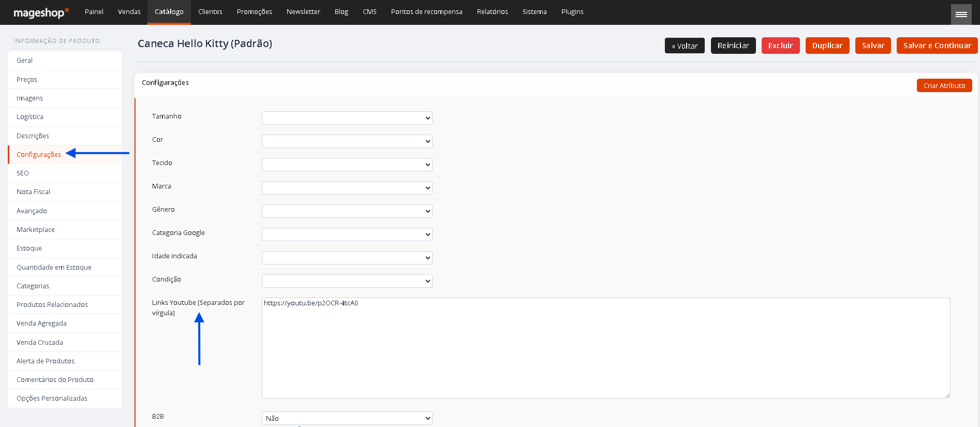
Task: Select the SEO sidebar tab
Action: (x=65, y=173)
